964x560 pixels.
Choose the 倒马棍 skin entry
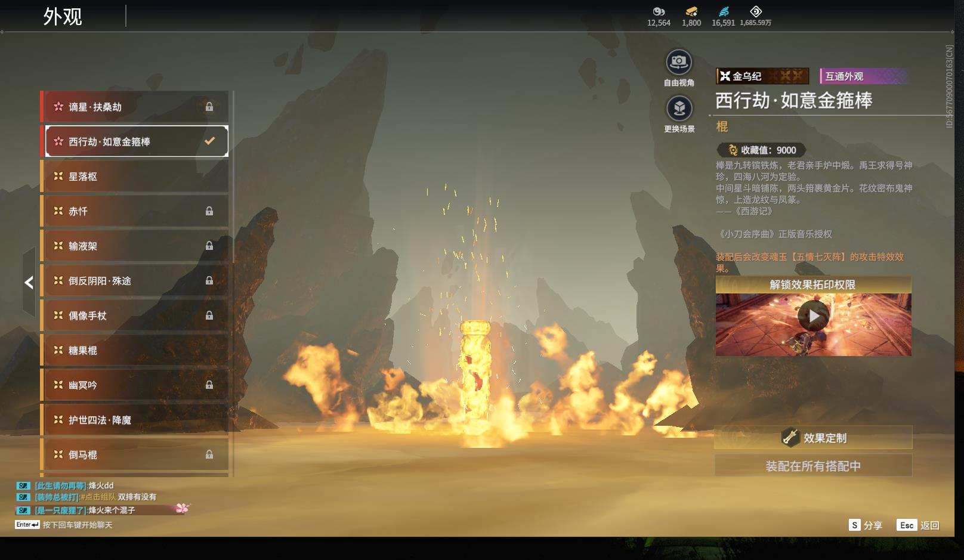click(134, 455)
